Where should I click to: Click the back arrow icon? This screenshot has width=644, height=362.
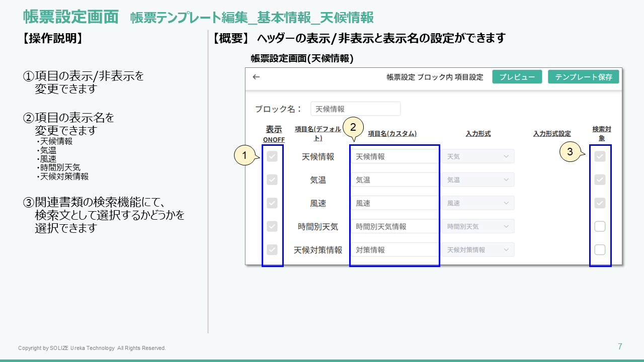(x=256, y=77)
